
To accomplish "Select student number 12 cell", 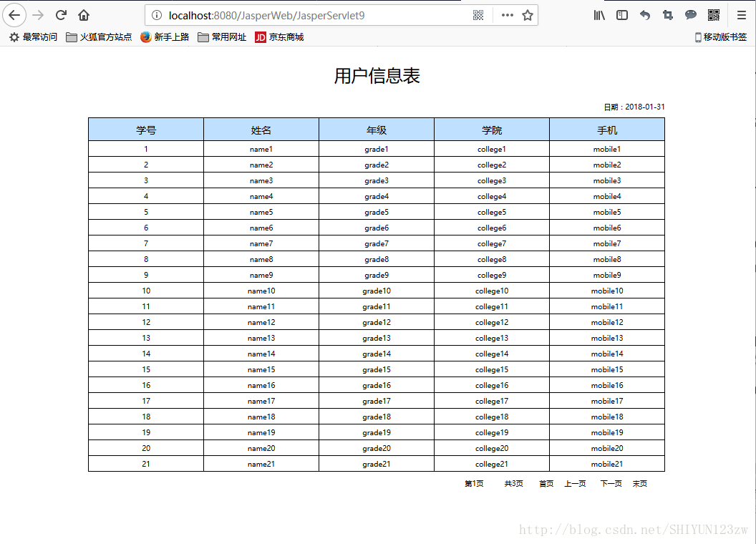I will coord(146,322).
